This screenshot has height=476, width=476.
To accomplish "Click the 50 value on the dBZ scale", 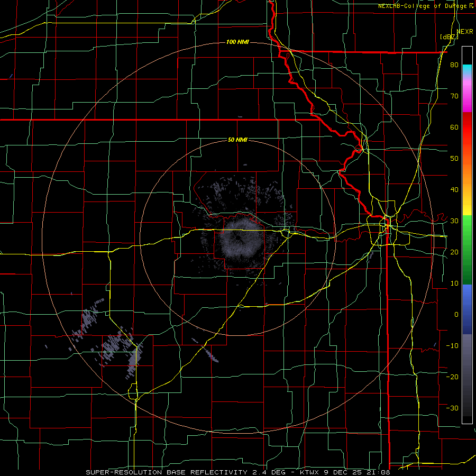I will (454, 159).
